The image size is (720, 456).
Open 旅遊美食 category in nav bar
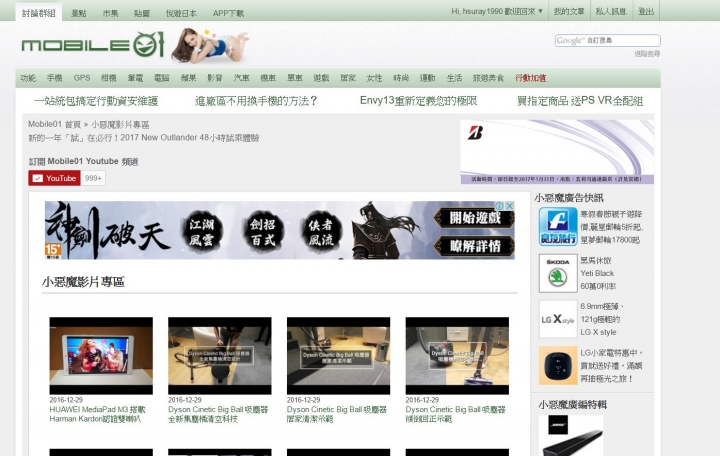point(489,78)
